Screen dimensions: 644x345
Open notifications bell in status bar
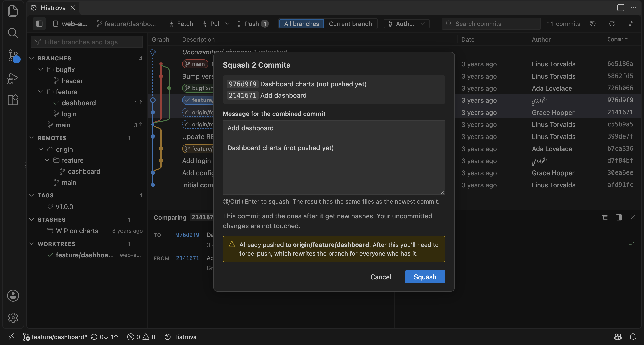tap(633, 337)
